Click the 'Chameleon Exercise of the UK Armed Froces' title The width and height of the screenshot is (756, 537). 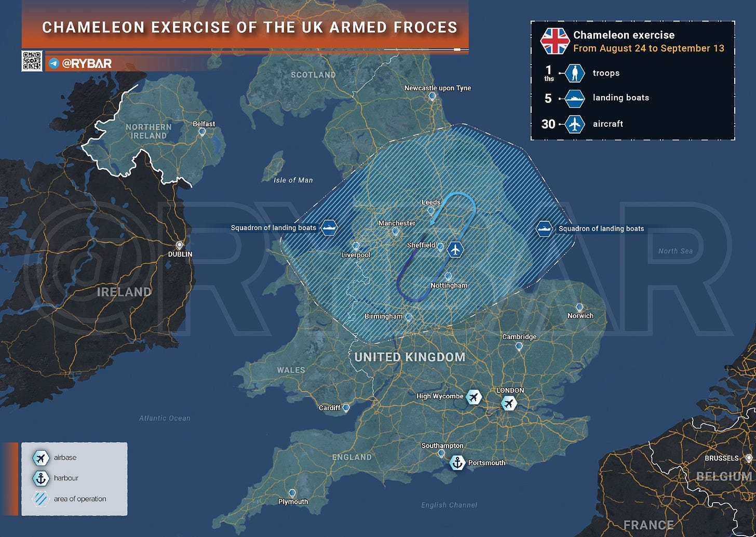250,28
